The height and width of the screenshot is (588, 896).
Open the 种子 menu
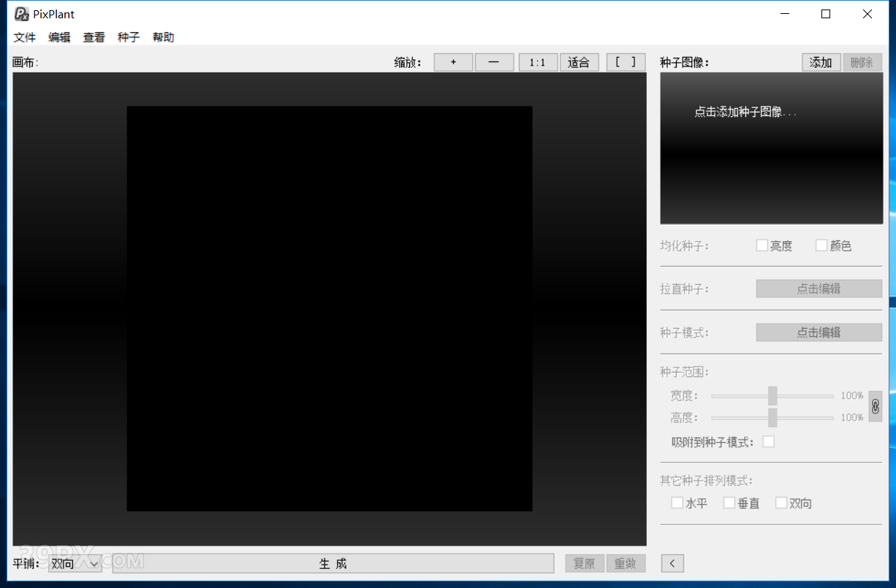tap(129, 37)
